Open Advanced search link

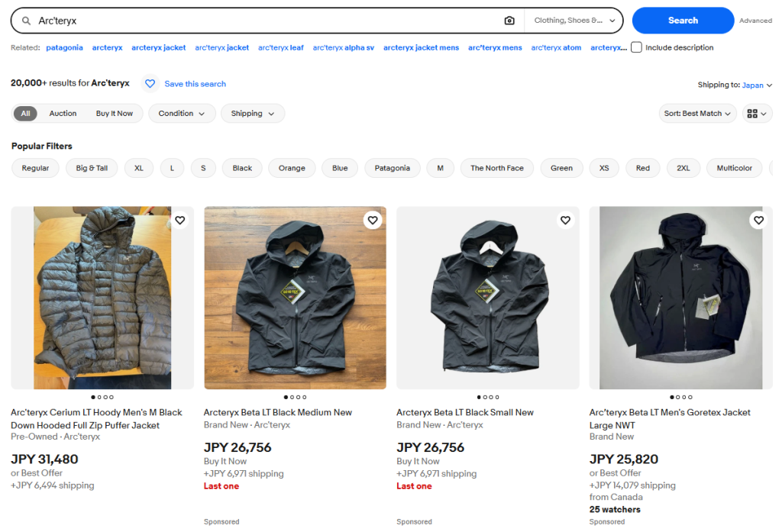(755, 21)
